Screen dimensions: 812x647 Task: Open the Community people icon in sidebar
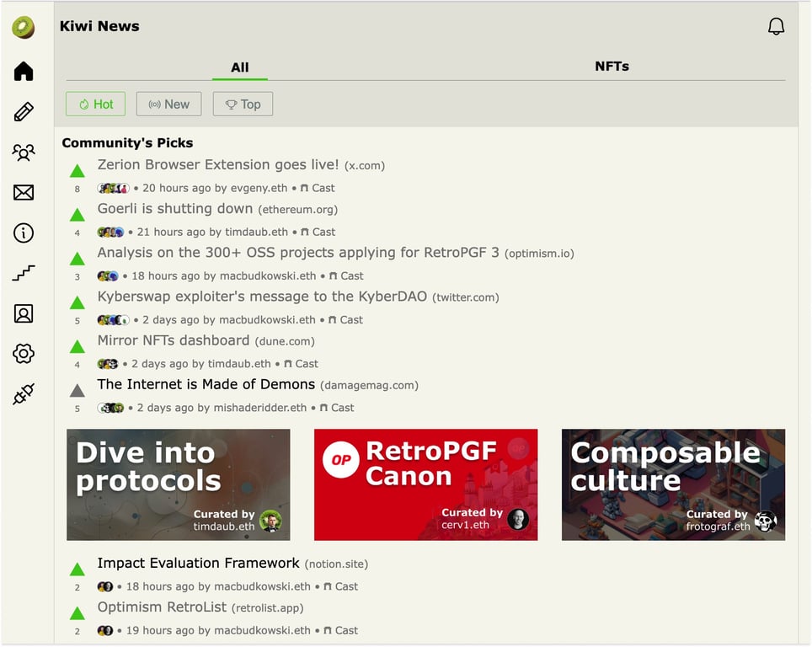tap(24, 152)
